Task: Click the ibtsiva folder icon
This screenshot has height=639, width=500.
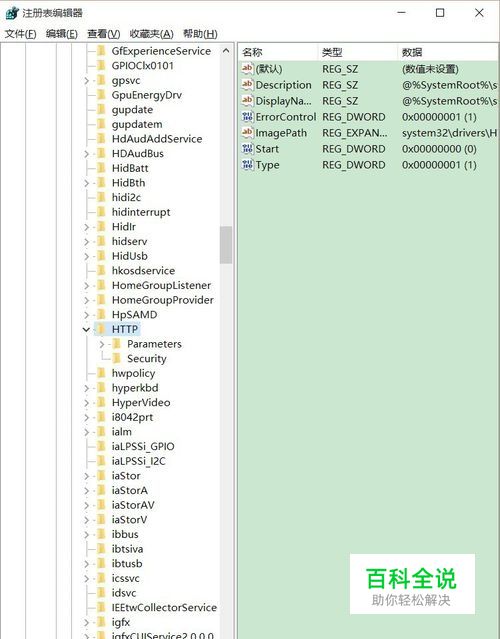Action: (x=101, y=549)
